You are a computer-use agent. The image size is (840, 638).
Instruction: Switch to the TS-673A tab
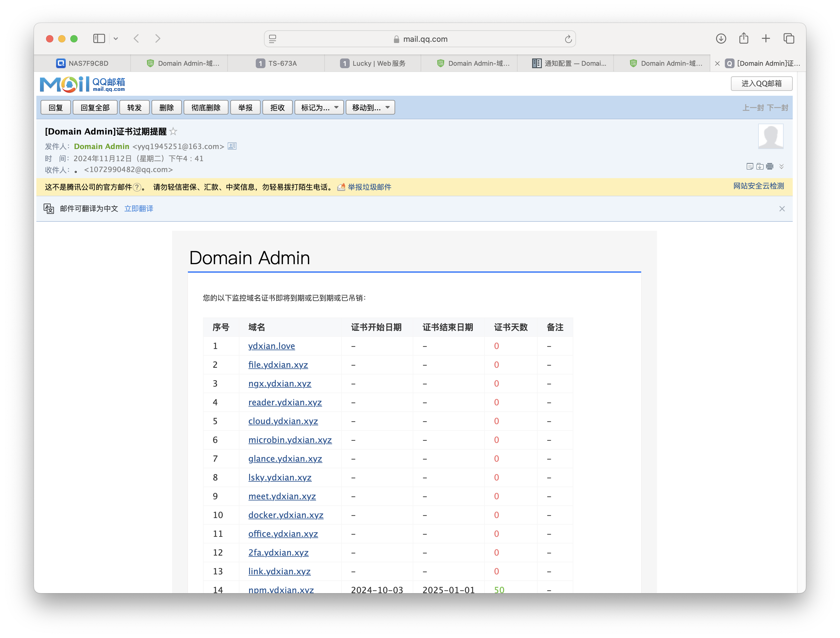[276, 63]
